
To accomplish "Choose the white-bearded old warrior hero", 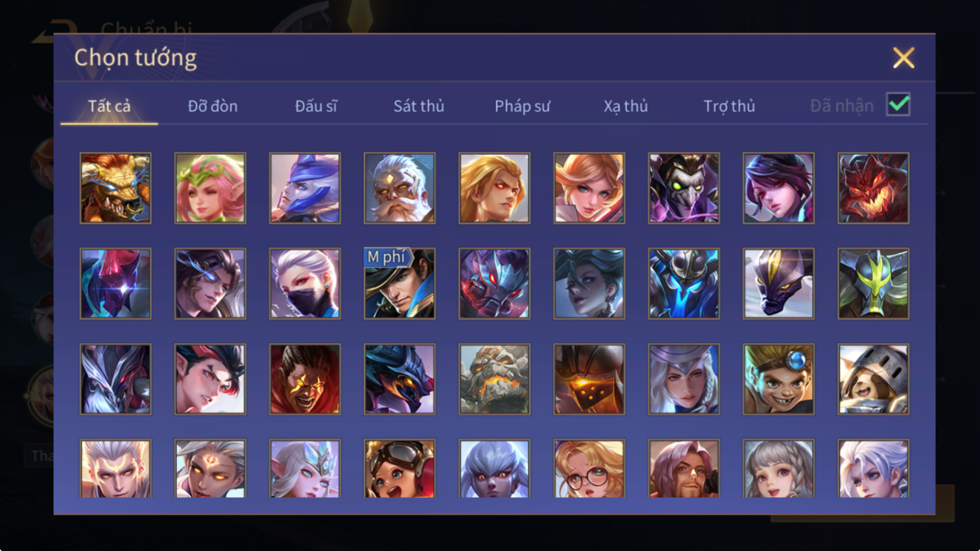I will click(400, 188).
